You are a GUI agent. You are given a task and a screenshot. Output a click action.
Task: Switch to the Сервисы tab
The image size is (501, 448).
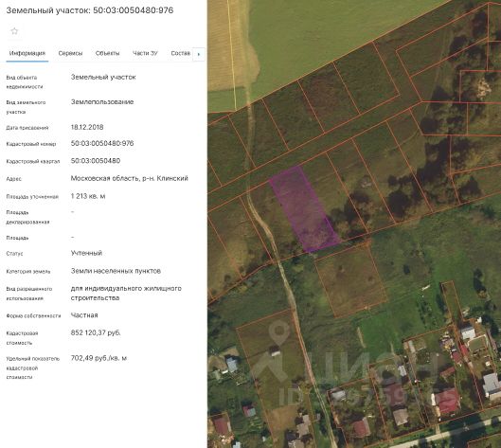[x=70, y=53]
